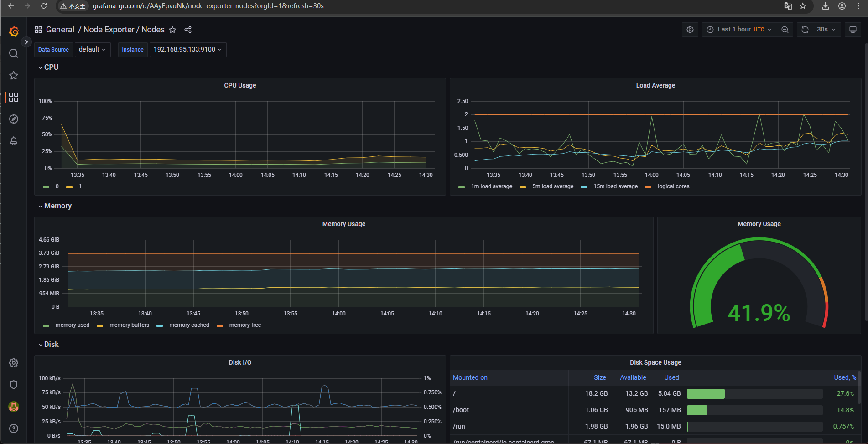Open the Alerting bell icon

pyautogui.click(x=14, y=141)
